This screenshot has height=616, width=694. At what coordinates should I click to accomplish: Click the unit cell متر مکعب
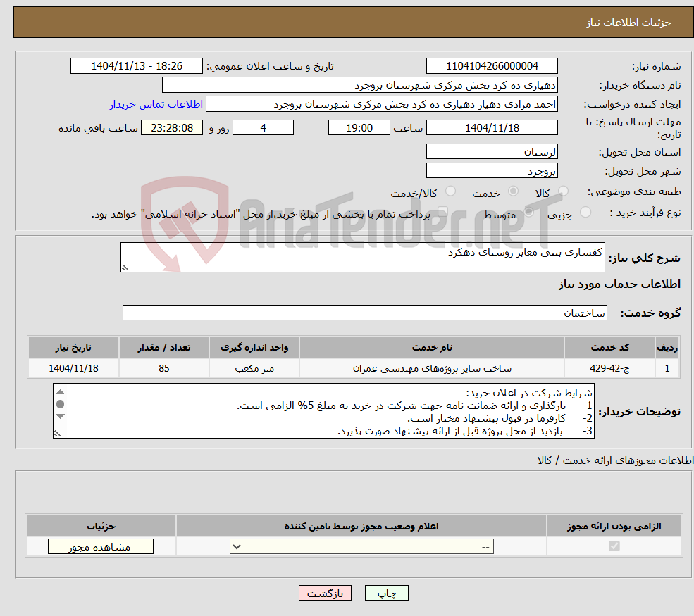[254, 368]
